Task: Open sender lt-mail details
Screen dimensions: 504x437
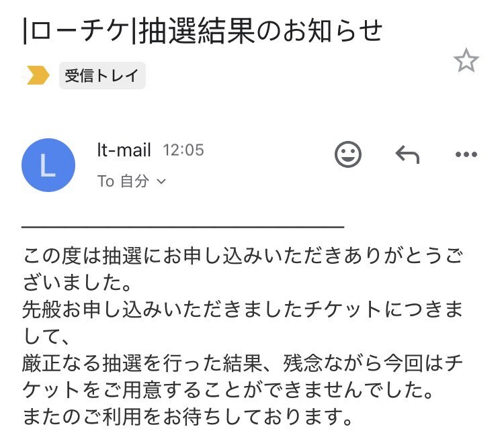Action: 124,150
